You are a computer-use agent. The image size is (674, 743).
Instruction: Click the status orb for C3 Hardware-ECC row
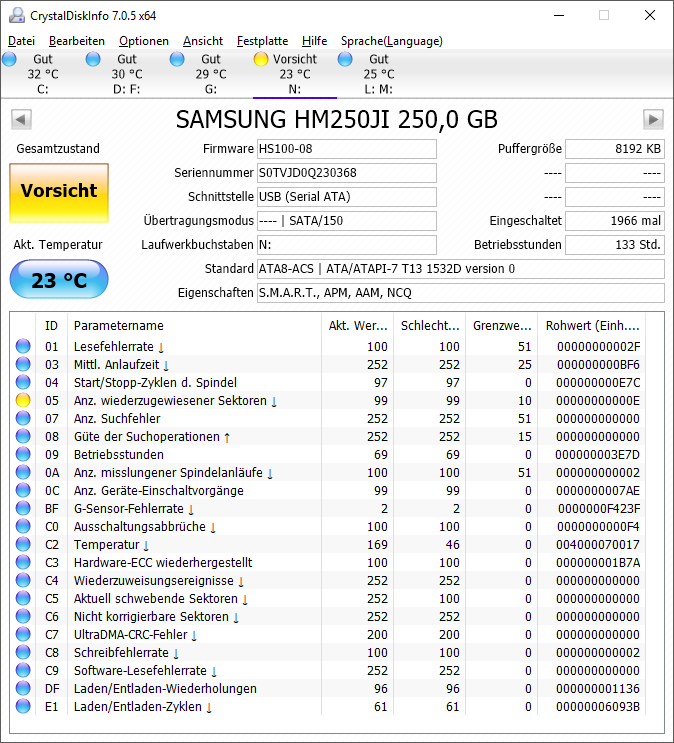click(23, 562)
